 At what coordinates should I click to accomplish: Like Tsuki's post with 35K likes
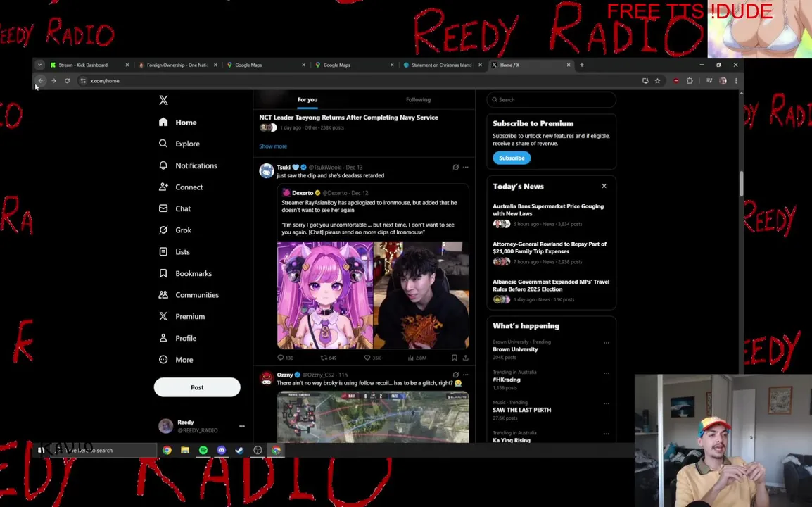(x=367, y=358)
